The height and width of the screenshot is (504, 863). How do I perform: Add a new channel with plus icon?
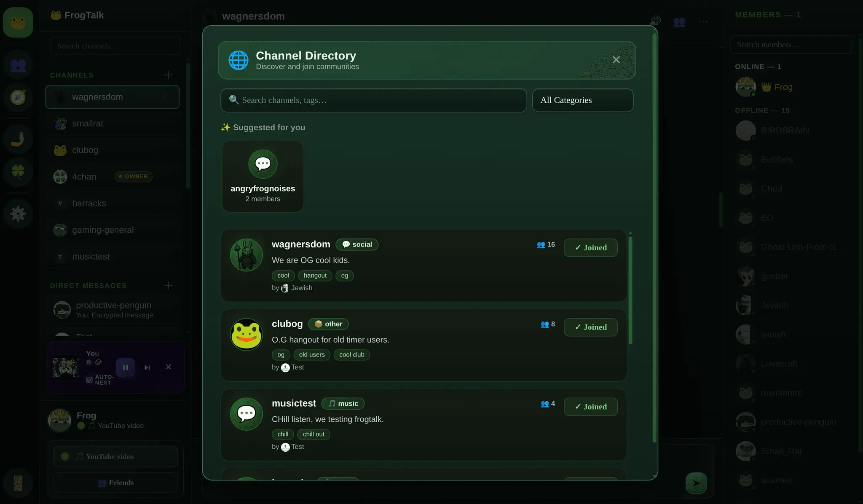click(169, 75)
